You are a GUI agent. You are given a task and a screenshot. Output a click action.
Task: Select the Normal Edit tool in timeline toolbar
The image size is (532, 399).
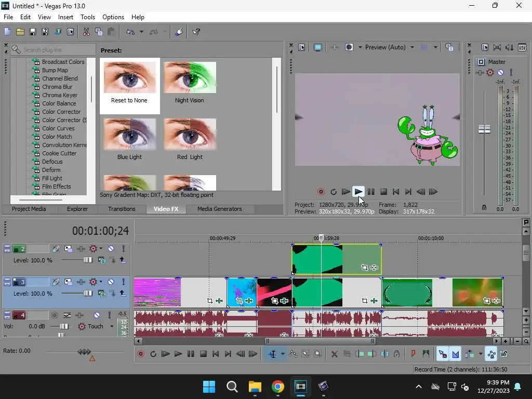(x=272, y=354)
